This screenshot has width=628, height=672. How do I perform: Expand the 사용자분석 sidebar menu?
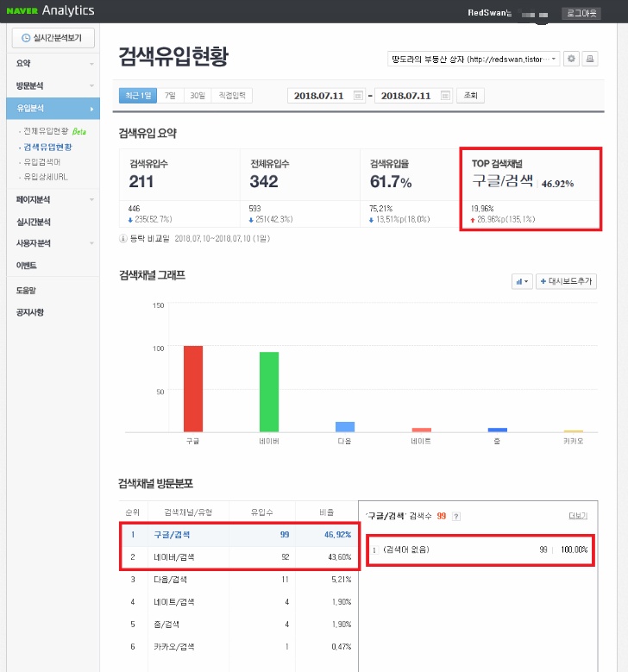(53, 243)
